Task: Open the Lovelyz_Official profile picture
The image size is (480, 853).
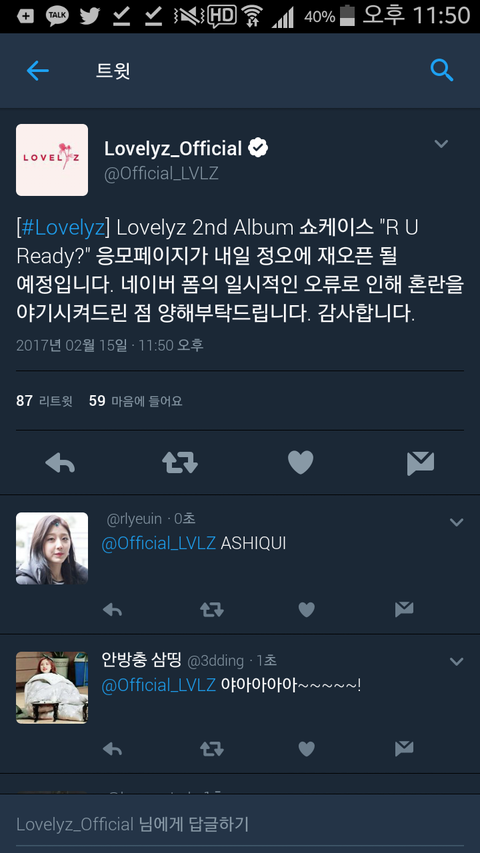Action: click(x=52, y=160)
